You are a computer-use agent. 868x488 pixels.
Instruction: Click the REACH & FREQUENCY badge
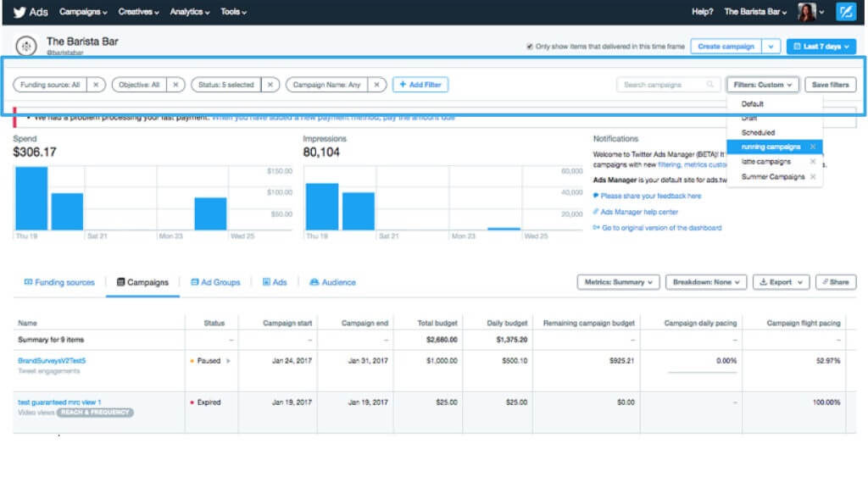click(95, 413)
